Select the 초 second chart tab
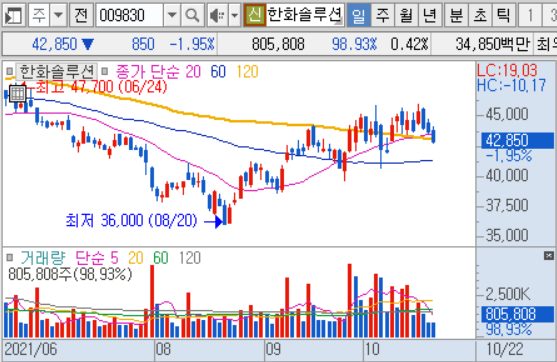This screenshot has width=557, height=362. pyautogui.click(x=480, y=15)
